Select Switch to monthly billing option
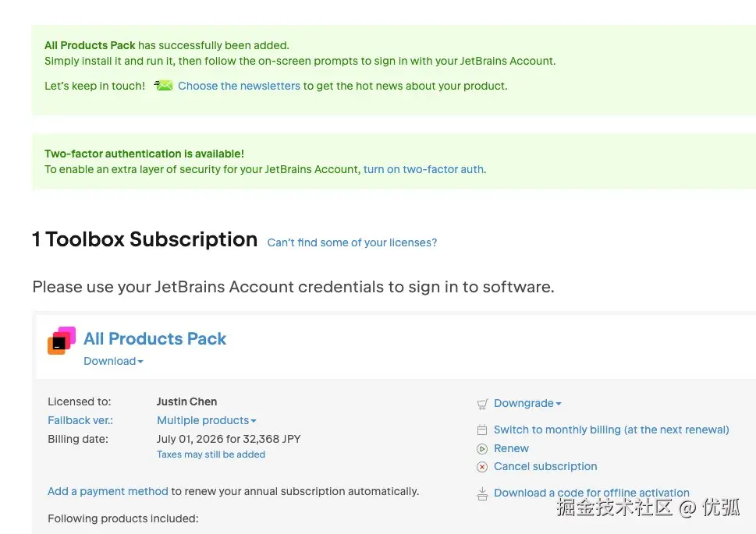Viewport: 756px width, 534px height. pos(611,430)
